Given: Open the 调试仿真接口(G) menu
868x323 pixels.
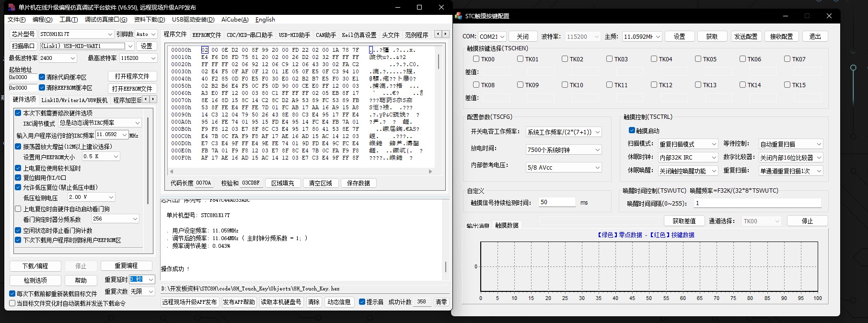Looking at the screenshot, I should pyautogui.click(x=106, y=19).
